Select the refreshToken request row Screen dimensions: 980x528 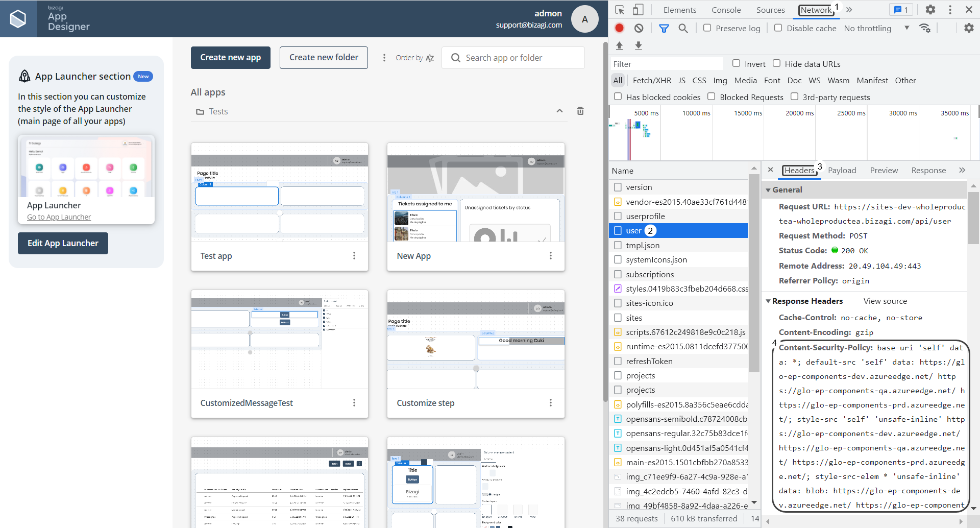pyautogui.click(x=679, y=361)
